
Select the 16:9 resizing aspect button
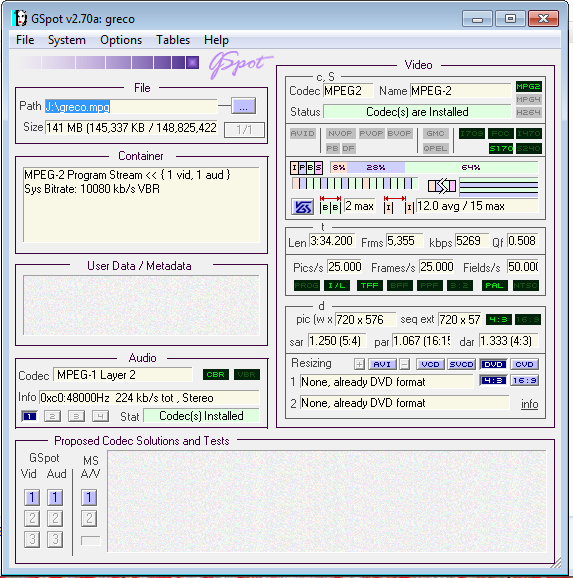524,380
